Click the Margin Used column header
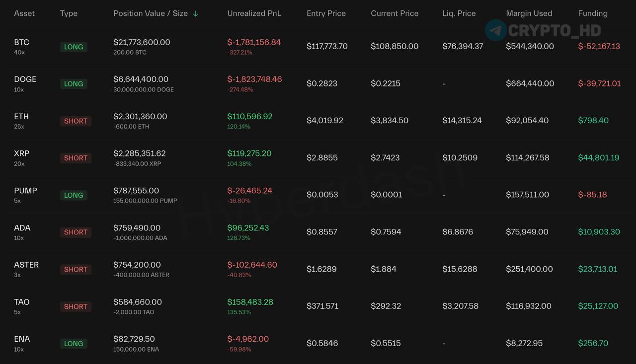This screenshot has height=364, width=636. pyautogui.click(x=529, y=13)
